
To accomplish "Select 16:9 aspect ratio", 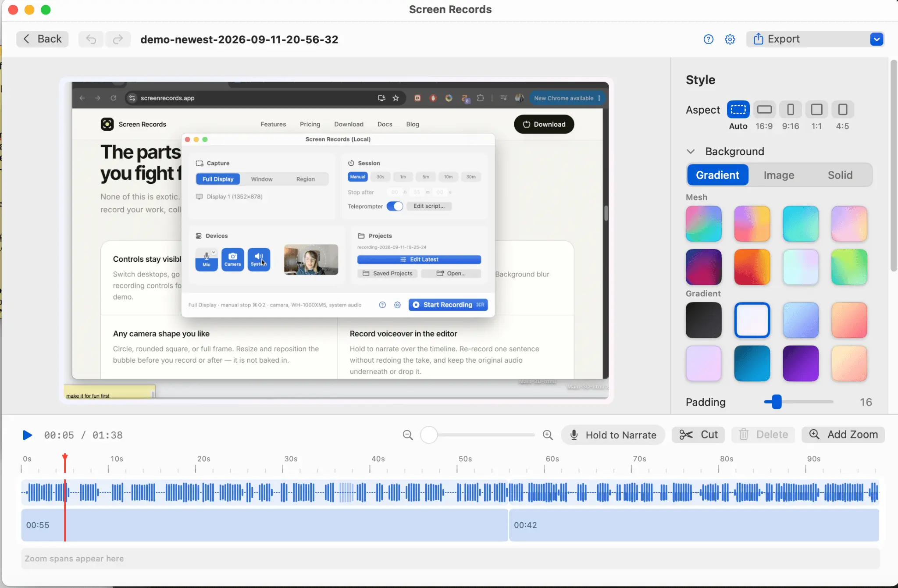I will (764, 110).
